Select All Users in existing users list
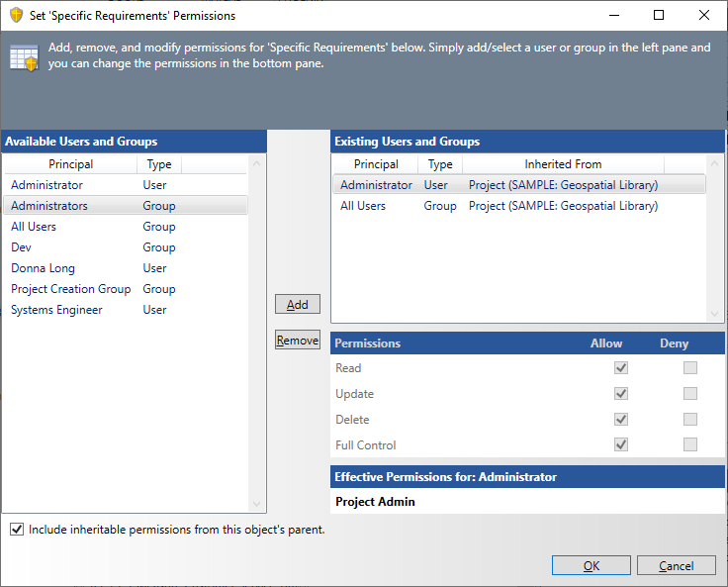The image size is (728, 587). 363,206
